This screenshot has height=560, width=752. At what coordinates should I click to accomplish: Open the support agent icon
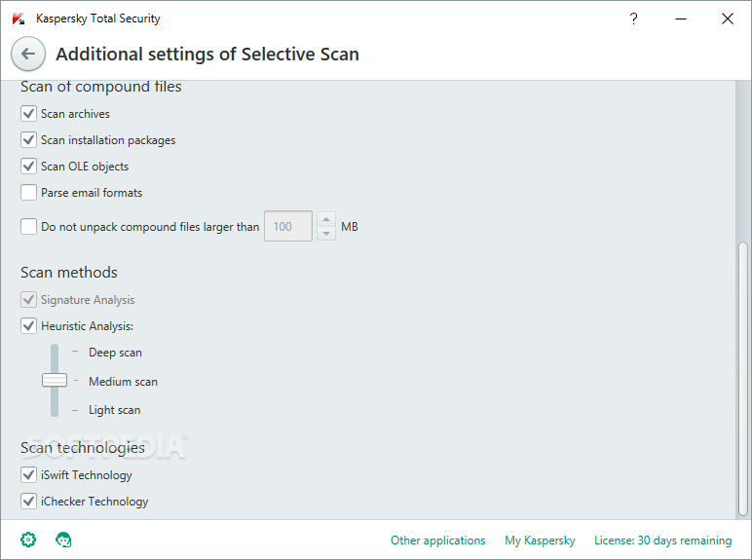[x=63, y=540]
